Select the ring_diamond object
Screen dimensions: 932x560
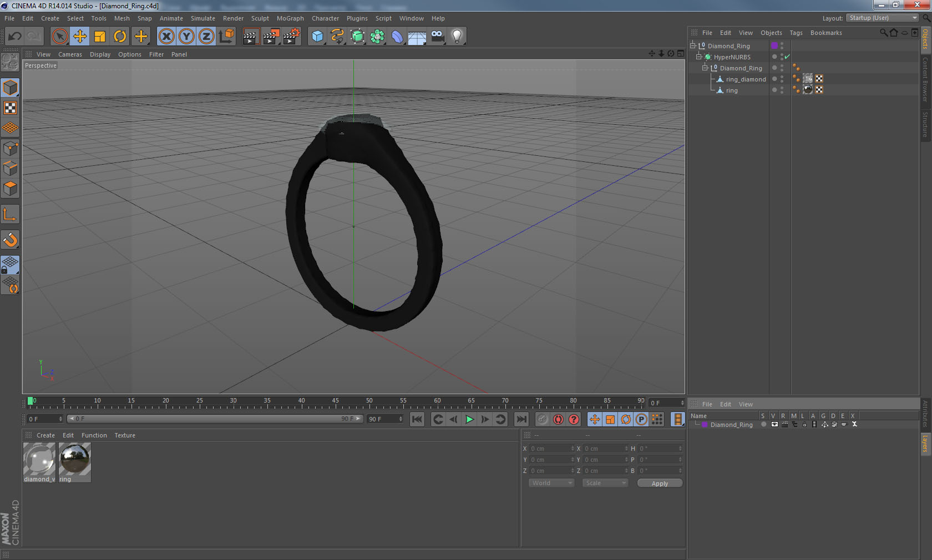pos(746,79)
